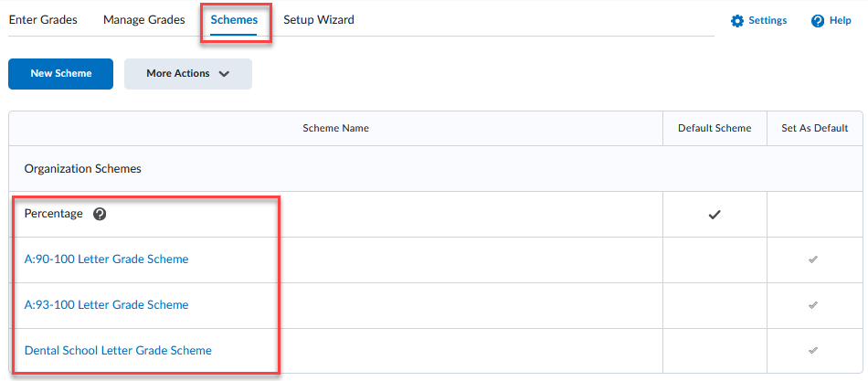Click the Settings gear icon

(737, 21)
